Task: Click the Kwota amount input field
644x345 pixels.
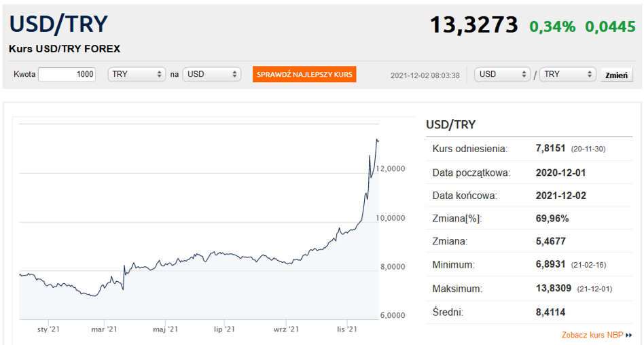Action: coord(67,74)
